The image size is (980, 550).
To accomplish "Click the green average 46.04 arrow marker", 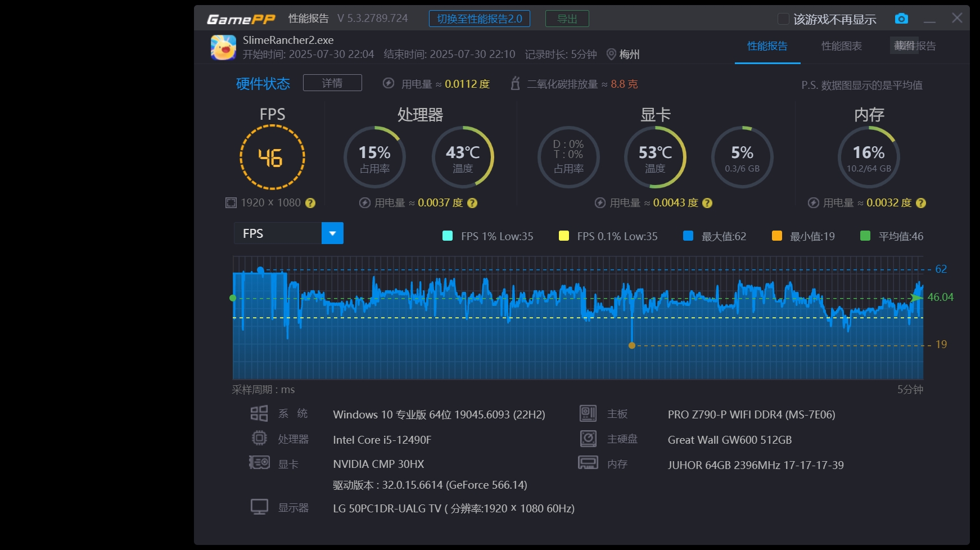I will pyautogui.click(x=917, y=297).
